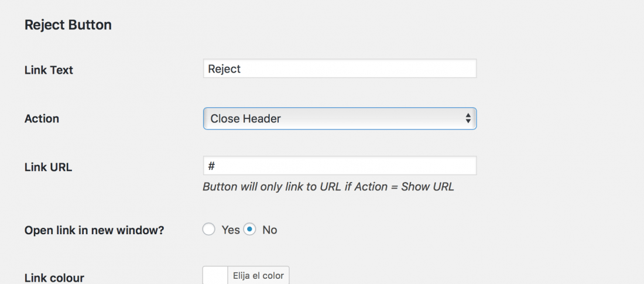Click the word Reject inside text field
Viewport: 644px width, 284px height.
[224, 69]
